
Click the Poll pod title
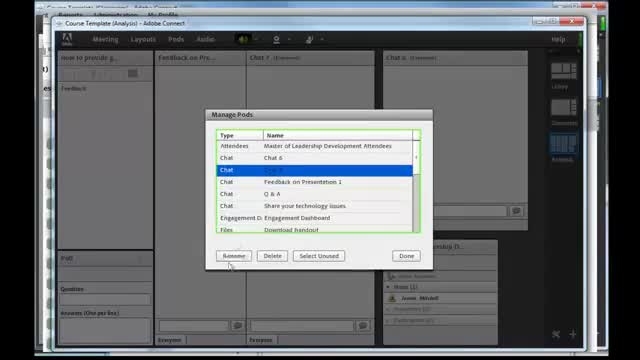click(67, 258)
